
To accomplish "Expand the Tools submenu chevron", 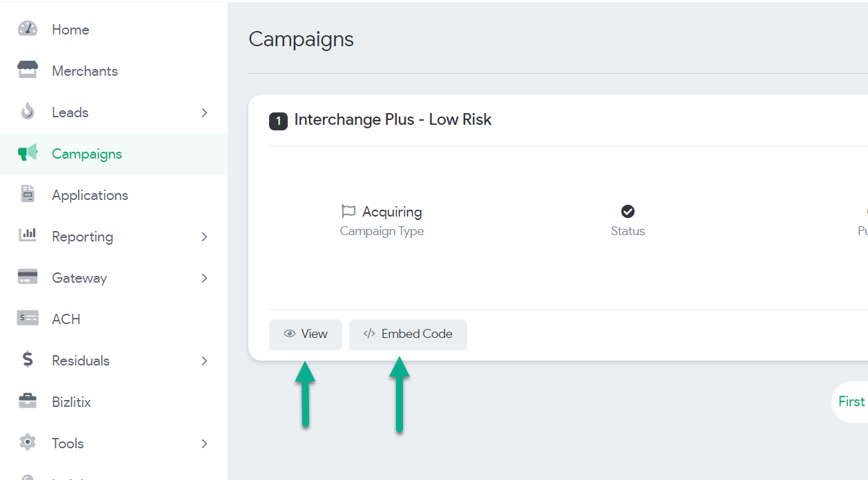I will coord(204,443).
